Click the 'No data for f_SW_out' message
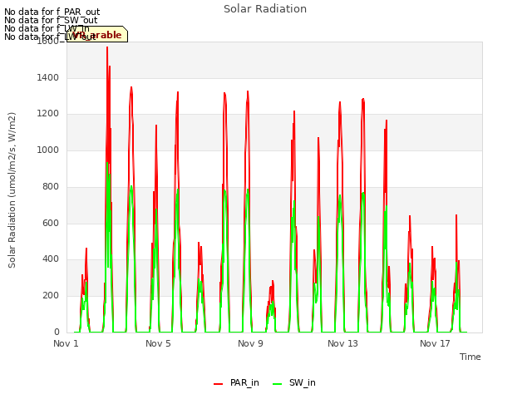This screenshot has width=532, height=399. pyautogui.click(x=51, y=20)
